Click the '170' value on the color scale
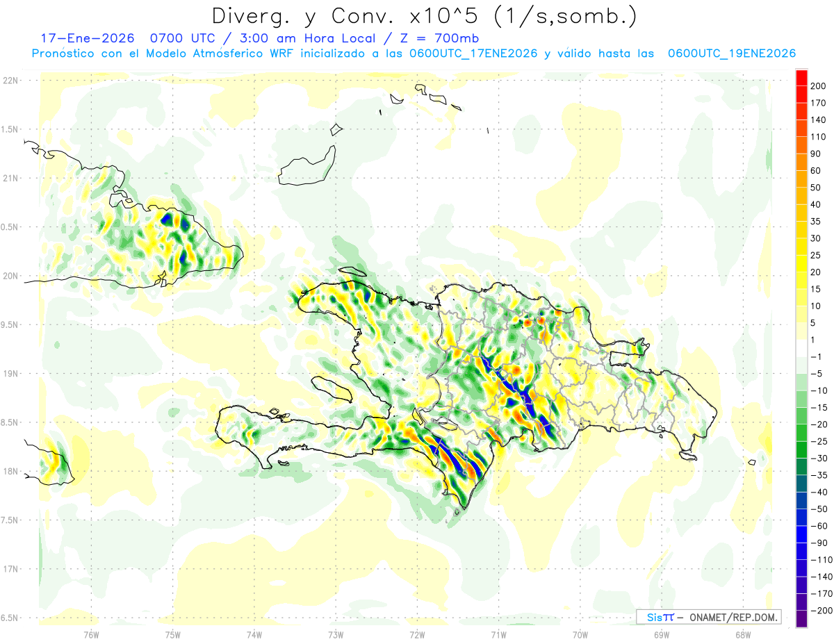The height and width of the screenshot is (644, 834). coord(819,103)
